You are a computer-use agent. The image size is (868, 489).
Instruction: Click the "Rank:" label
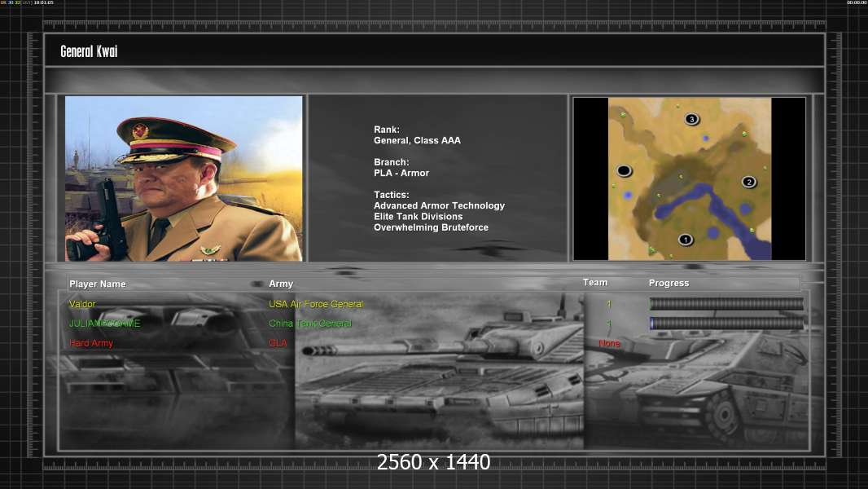click(x=387, y=130)
